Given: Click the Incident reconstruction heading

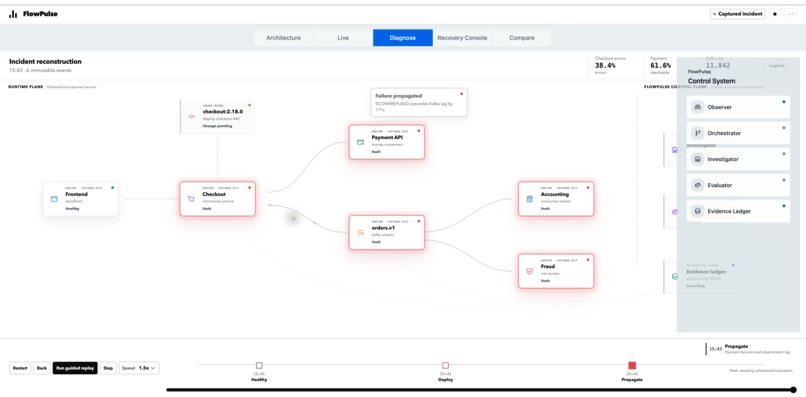Looking at the screenshot, I should (45, 62).
